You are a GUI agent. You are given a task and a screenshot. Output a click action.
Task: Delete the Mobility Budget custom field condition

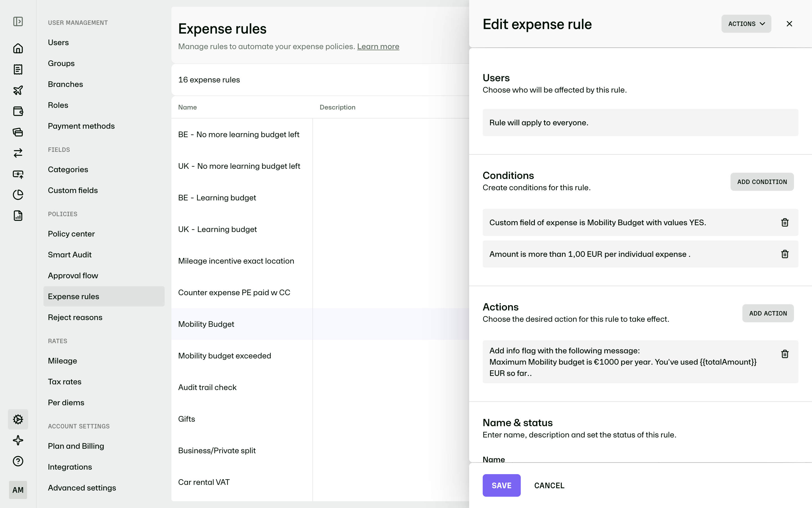(x=785, y=222)
